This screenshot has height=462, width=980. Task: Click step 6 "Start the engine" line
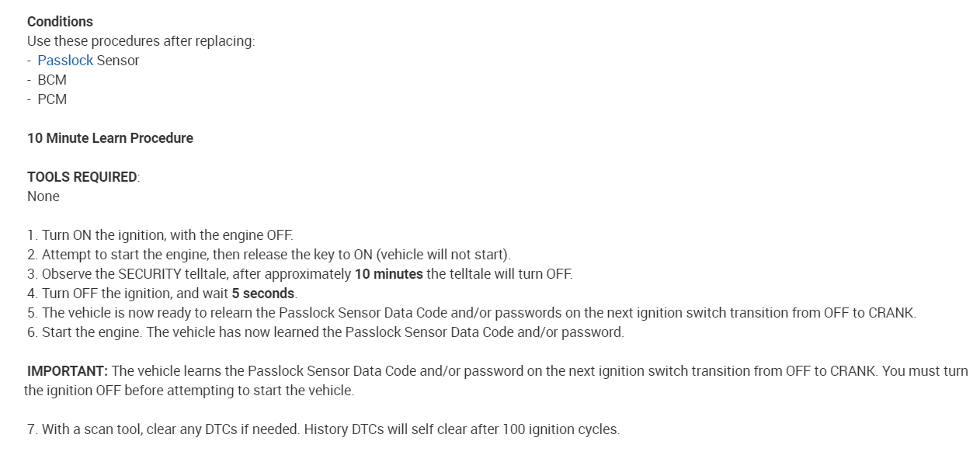[x=326, y=332]
